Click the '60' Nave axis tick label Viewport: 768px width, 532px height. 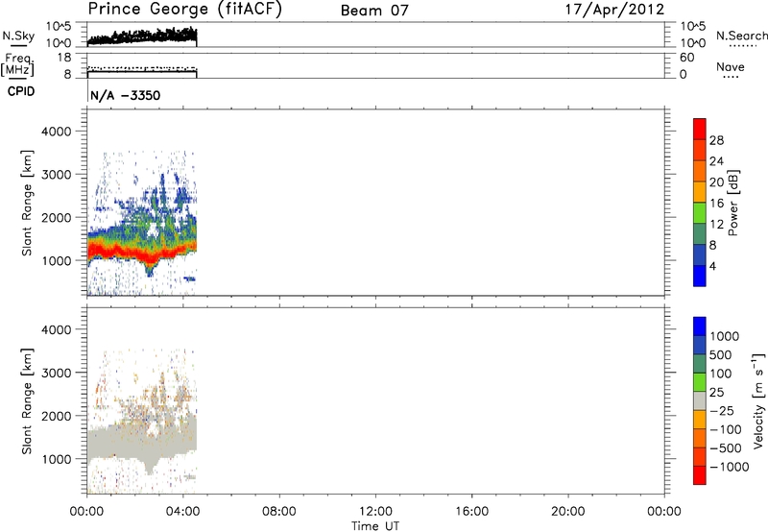(686, 58)
